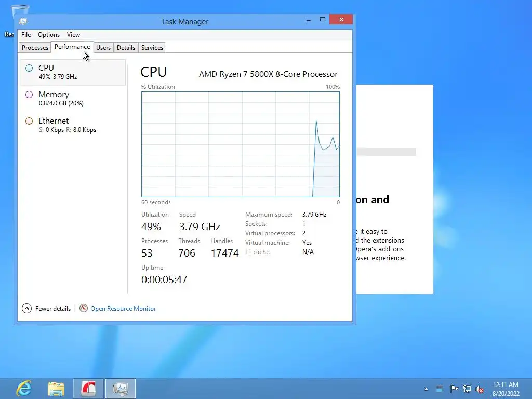The height and width of the screenshot is (399, 532).
Task: Open the Options menu
Action: click(49, 35)
